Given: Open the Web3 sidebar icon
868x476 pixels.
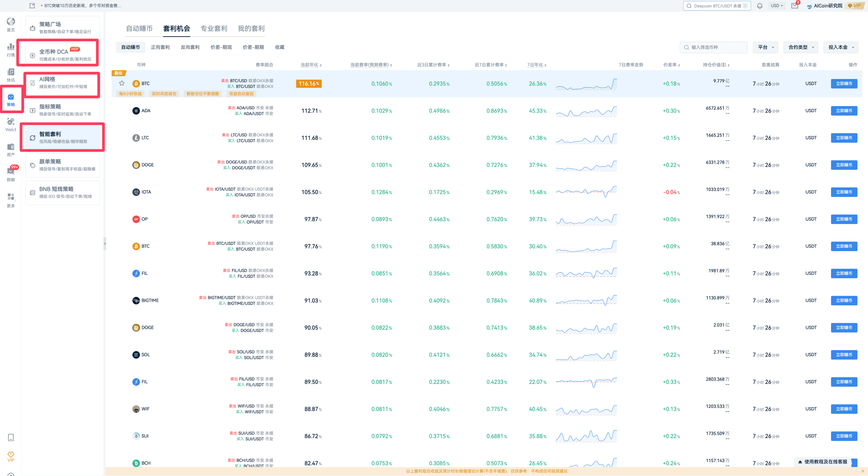Looking at the screenshot, I should [x=11, y=125].
